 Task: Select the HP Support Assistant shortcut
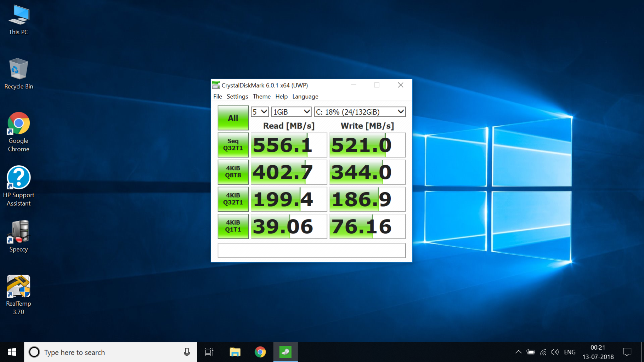pyautogui.click(x=18, y=186)
